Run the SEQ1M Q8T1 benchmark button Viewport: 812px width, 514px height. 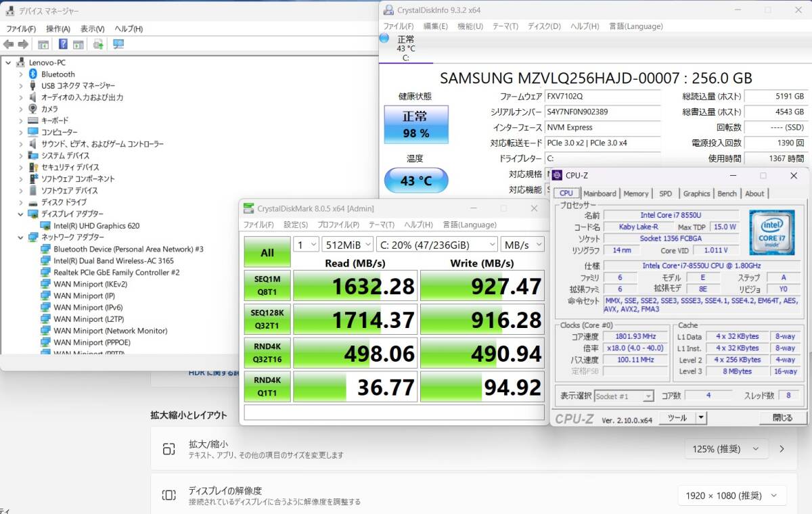coord(267,286)
